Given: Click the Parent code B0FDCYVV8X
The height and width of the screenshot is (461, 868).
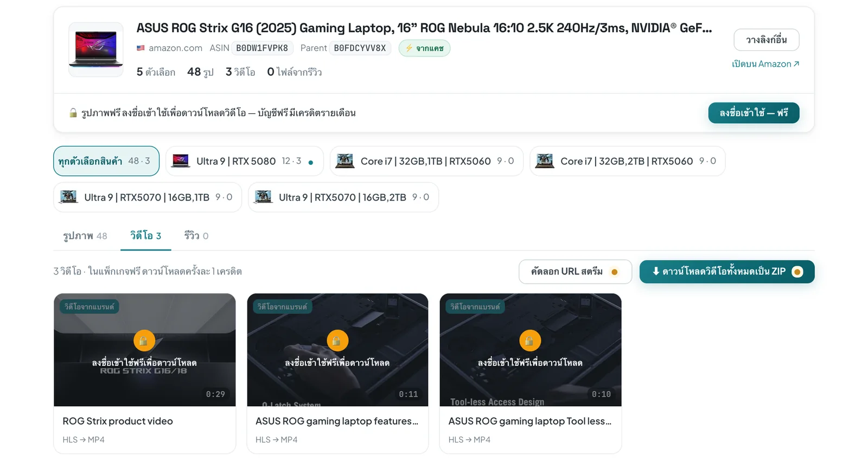Looking at the screenshot, I should [360, 48].
